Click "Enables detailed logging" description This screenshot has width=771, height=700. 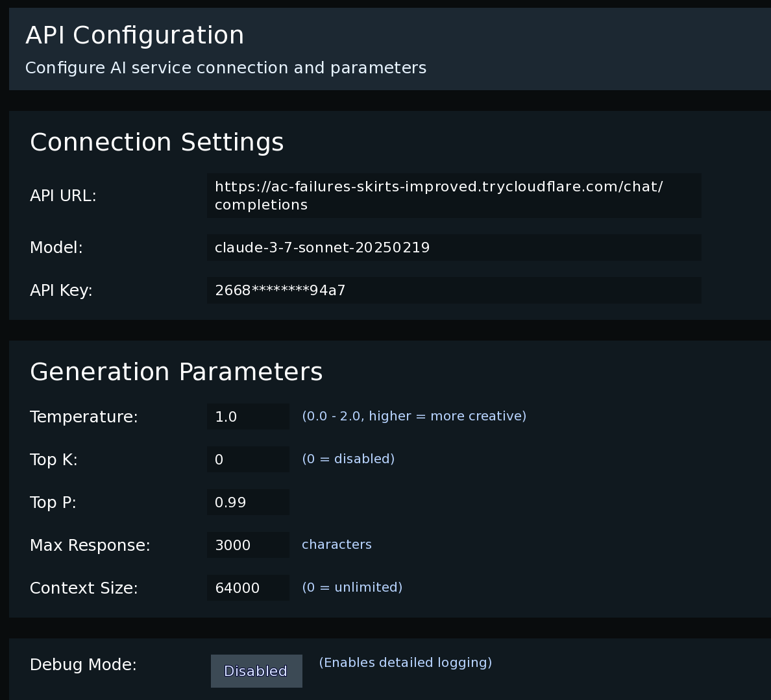[x=405, y=662]
